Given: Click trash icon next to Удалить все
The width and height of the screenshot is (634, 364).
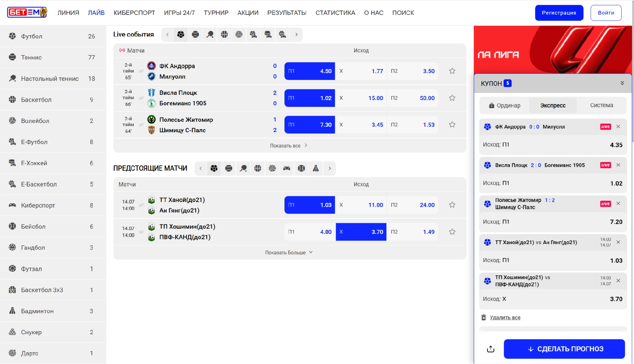Looking at the screenshot, I should pos(484,317).
